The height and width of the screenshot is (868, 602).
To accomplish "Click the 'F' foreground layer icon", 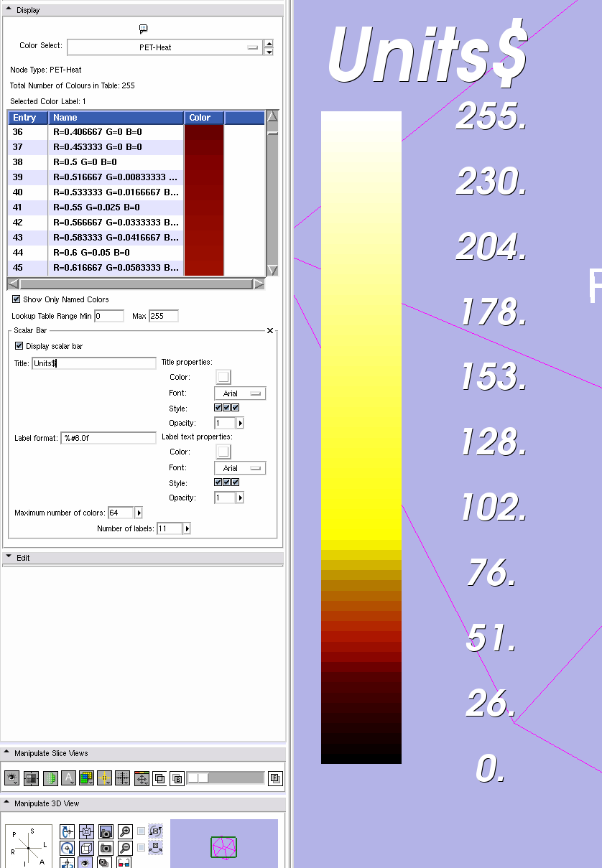I will [x=274, y=778].
